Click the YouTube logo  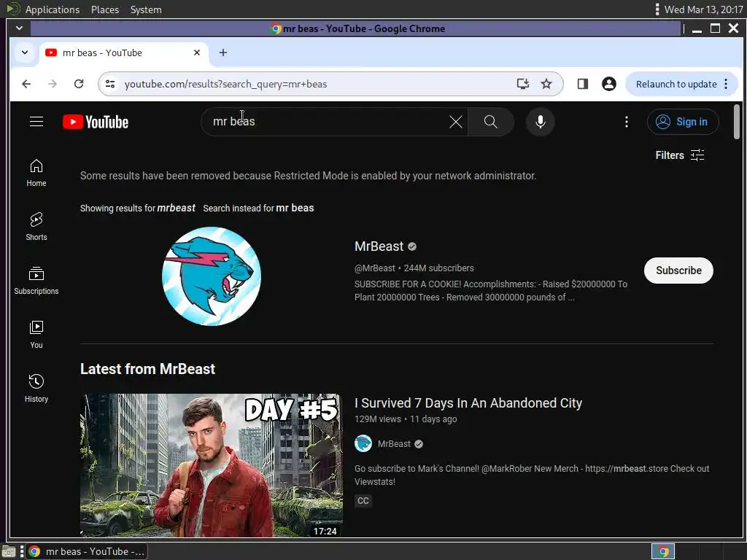(x=96, y=122)
